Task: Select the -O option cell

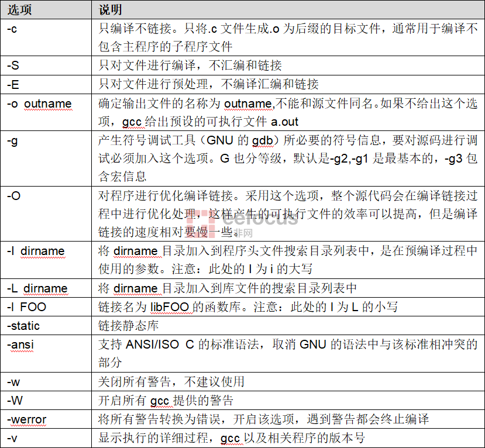Action: pos(46,213)
